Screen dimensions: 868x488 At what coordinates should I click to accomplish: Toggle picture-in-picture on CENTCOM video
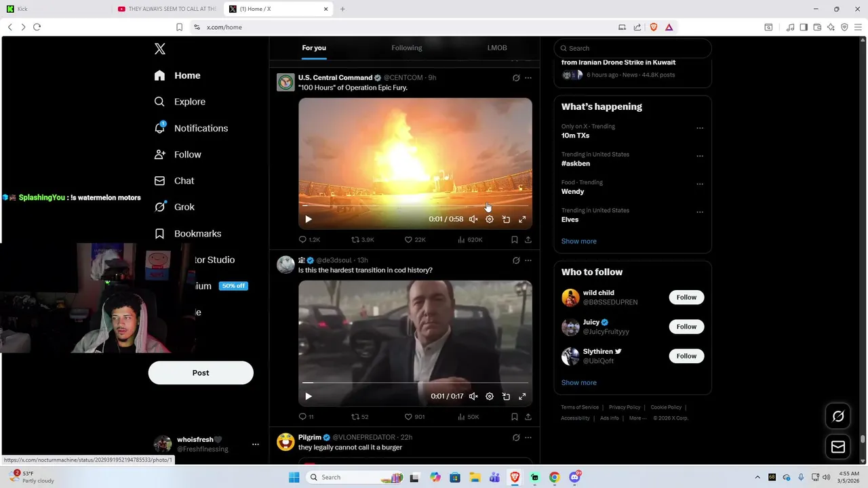[506, 219]
